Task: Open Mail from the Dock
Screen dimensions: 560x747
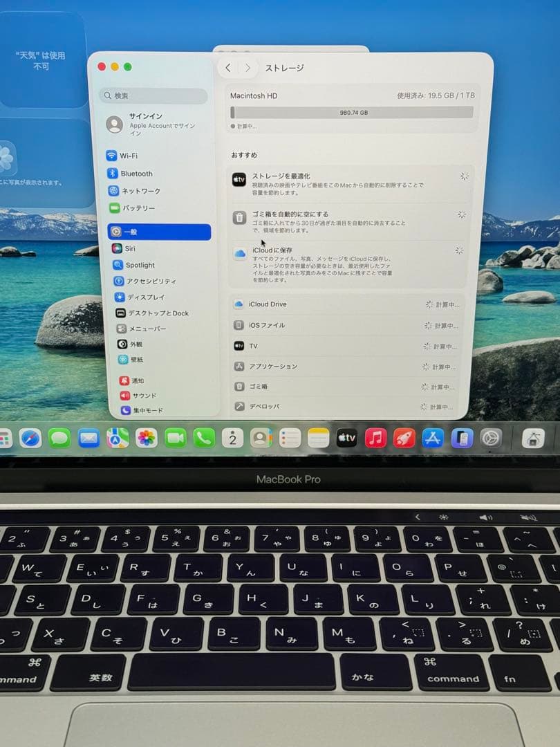Action: pyautogui.click(x=88, y=439)
